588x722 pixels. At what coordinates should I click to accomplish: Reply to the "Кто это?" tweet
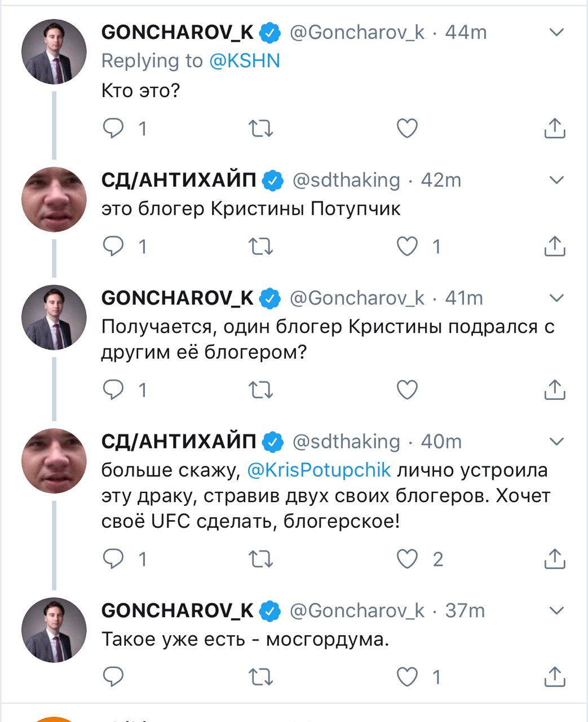coord(113,129)
